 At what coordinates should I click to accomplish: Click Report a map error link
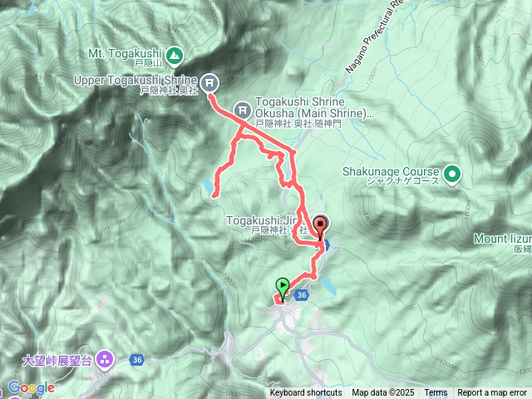[x=491, y=393]
